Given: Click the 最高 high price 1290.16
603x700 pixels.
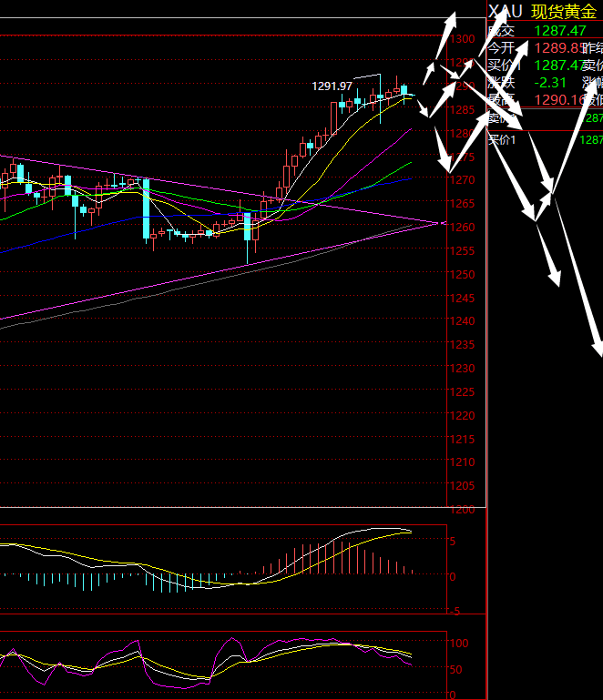Looking at the screenshot, I should tap(560, 99).
